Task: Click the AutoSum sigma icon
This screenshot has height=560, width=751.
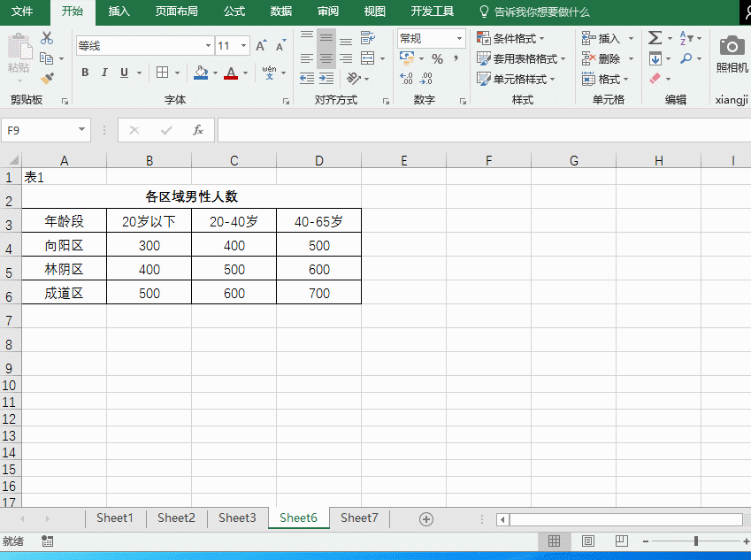Action: (655, 38)
